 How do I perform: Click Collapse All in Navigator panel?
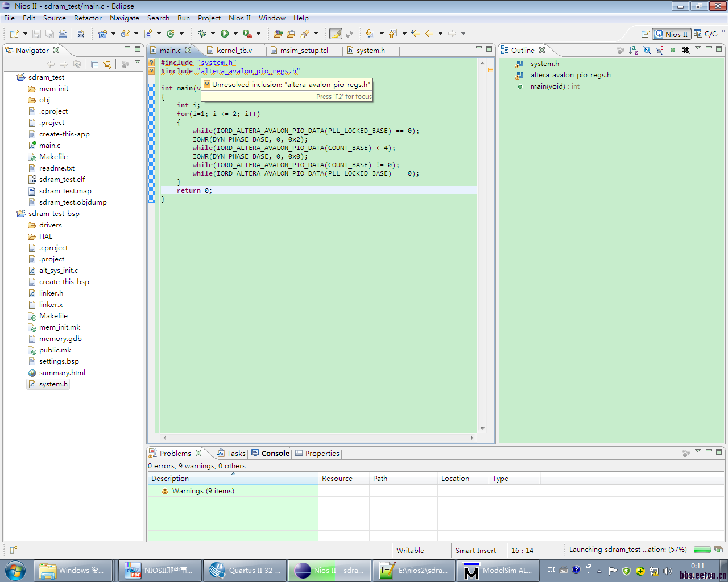click(x=94, y=65)
